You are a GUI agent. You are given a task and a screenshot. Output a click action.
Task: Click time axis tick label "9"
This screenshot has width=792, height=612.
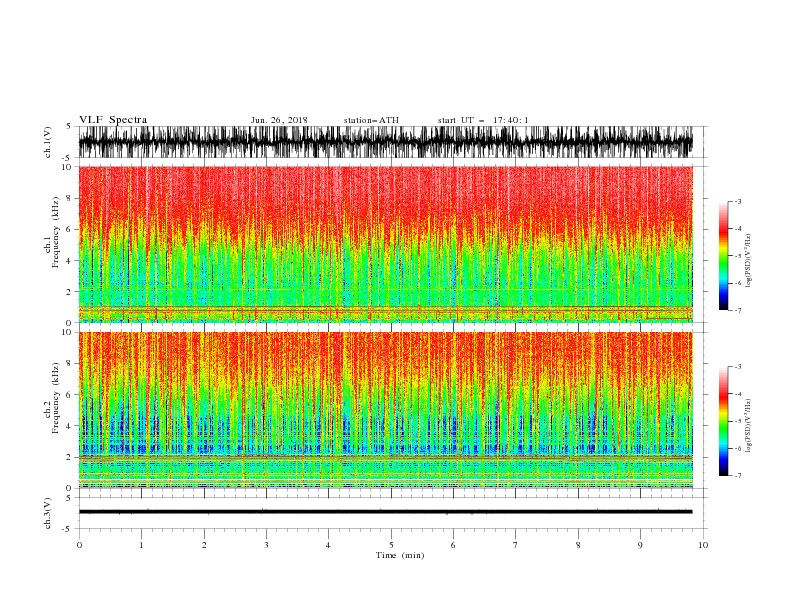tap(640, 545)
